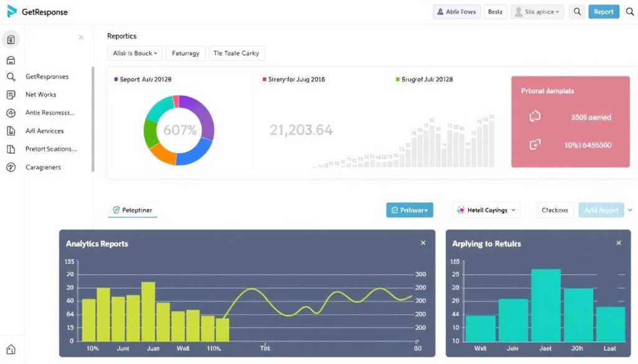Select the Net Works list icon

[x=11, y=95]
